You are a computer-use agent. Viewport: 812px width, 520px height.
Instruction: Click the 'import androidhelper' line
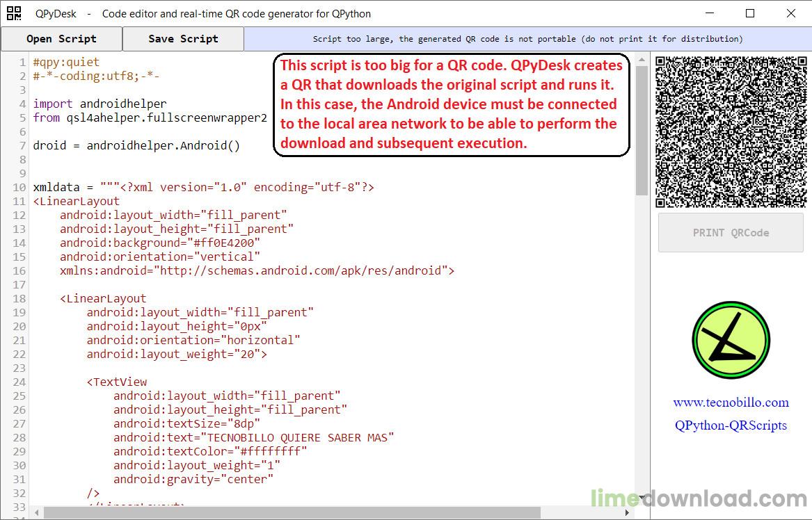(100, 104)
